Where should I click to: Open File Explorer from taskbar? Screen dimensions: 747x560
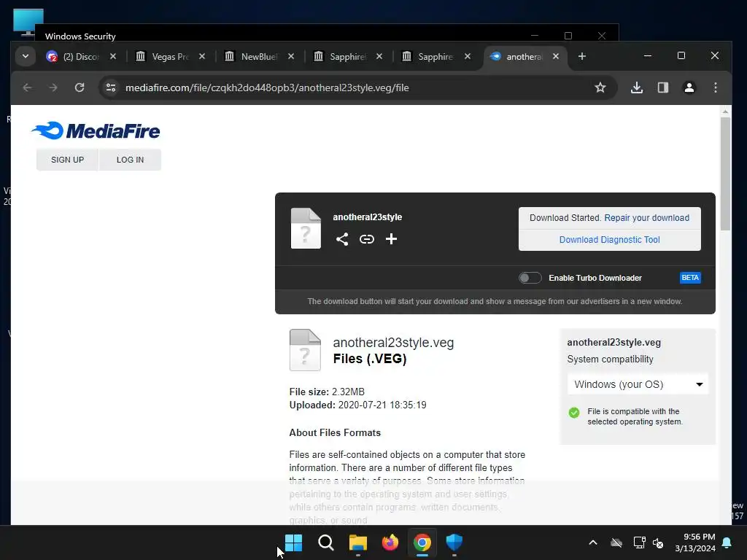357,542
